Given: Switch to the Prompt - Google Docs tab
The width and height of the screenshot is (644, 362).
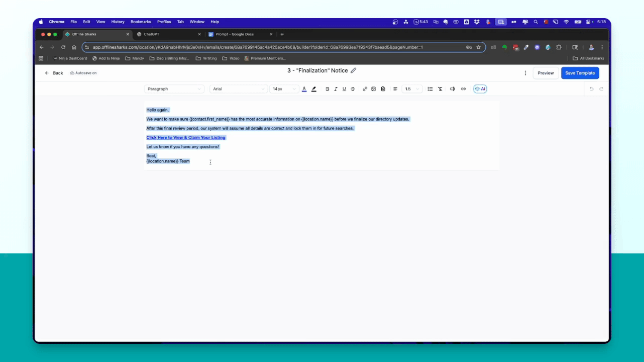Looking at the screenshot, I should point(240,34).
